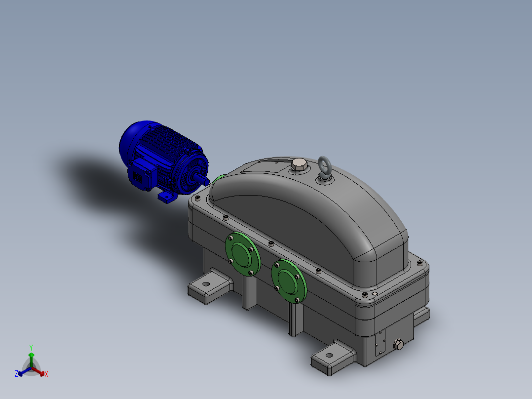This screenshot has height=399, width=532.
Task: Select the oil level gauge plate
Action: coord(380,343)
